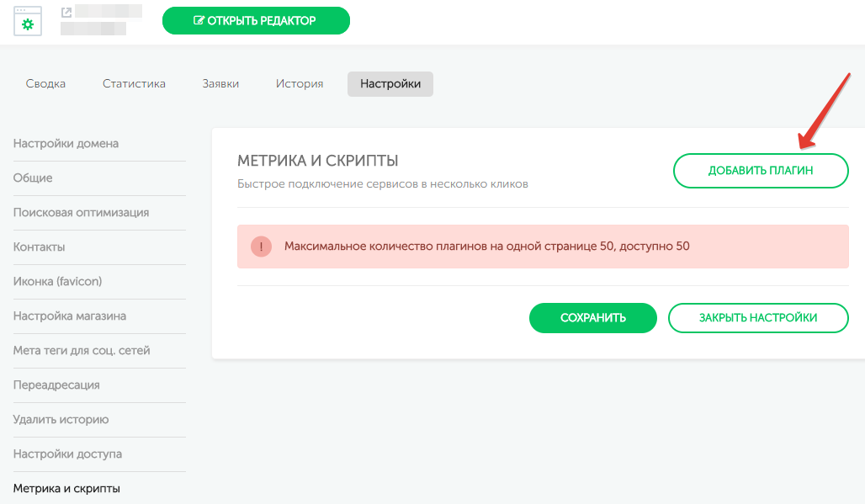Select the История tab

300,84
